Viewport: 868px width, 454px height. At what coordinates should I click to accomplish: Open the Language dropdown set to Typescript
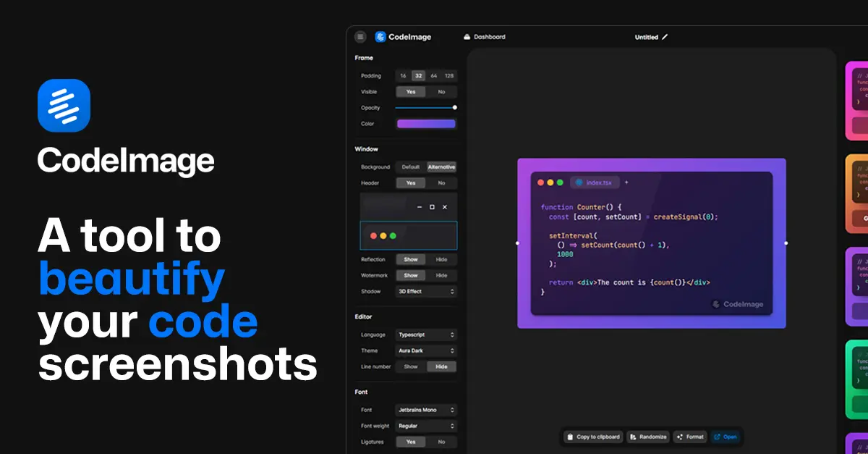[426, 335]
